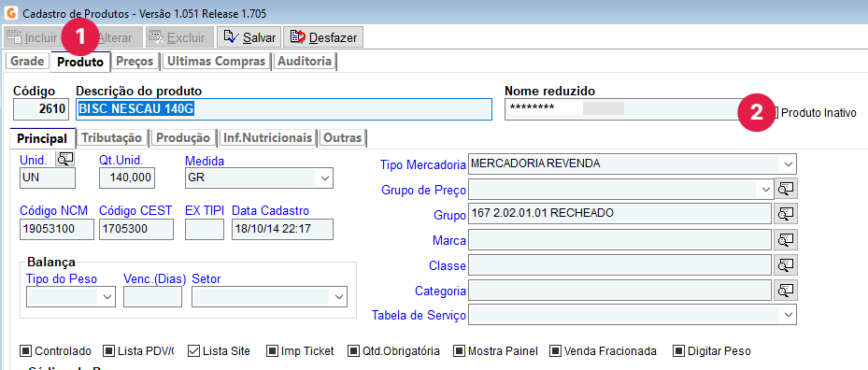Image resolution: width=868 pixels, height=370 pixels.
Task: Open the Inf.Nutricionais sub-tab
Action: tap(268, 138)
